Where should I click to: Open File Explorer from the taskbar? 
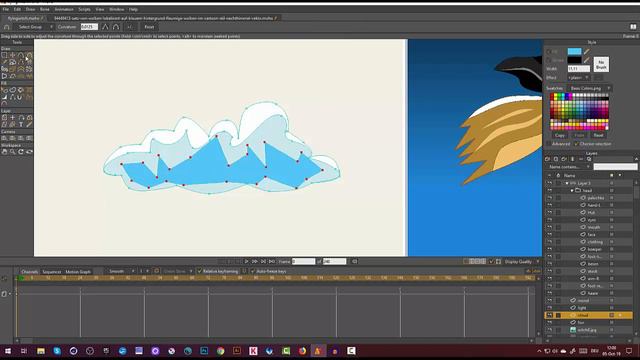[41, 351]
